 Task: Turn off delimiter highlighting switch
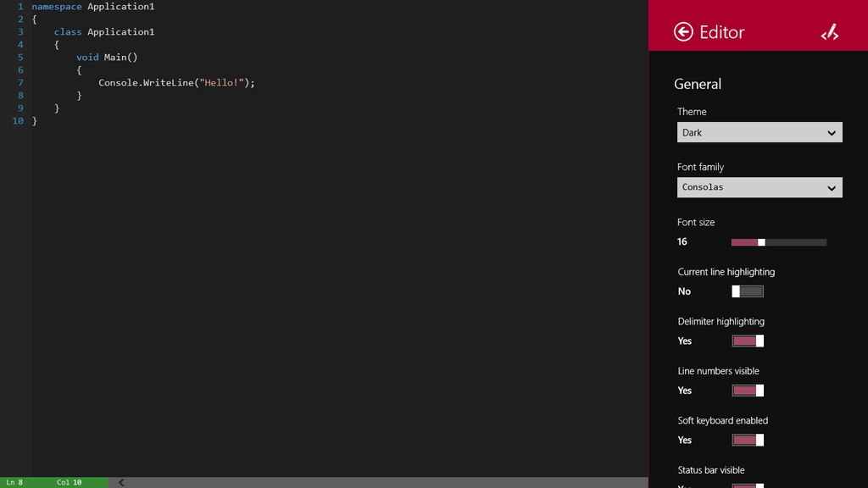[748, 341]
